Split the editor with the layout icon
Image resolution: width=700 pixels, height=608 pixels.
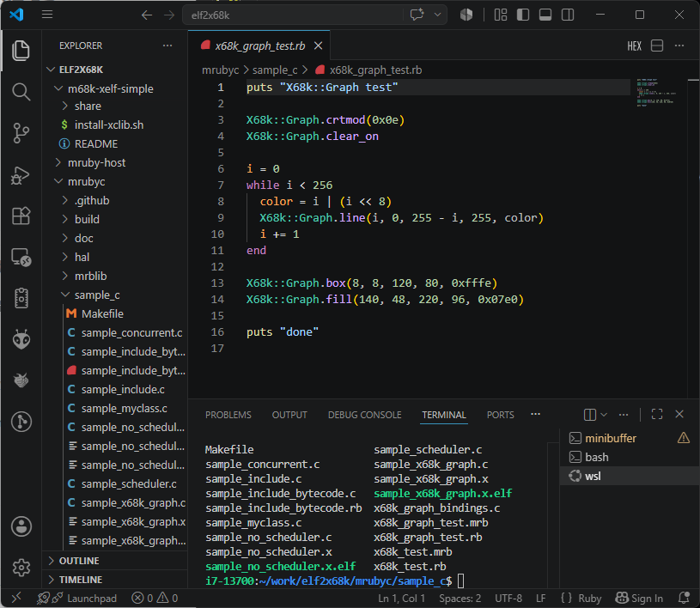(x=657, y=46)
